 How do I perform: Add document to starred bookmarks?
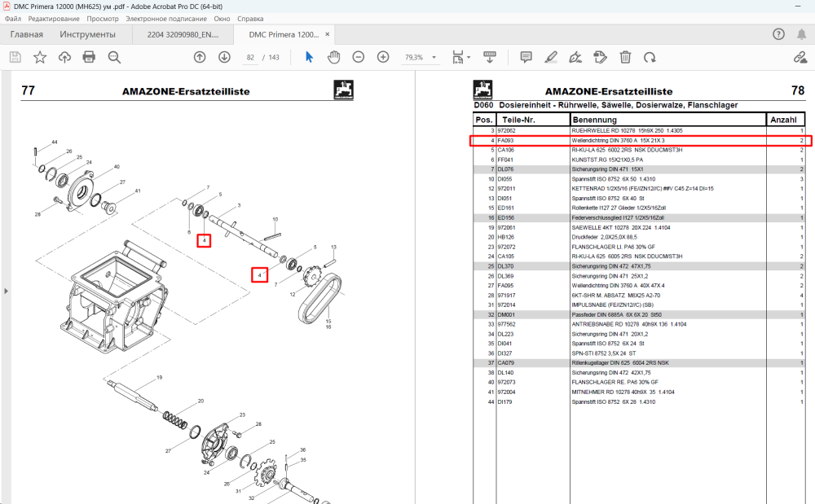coord(39,57)
